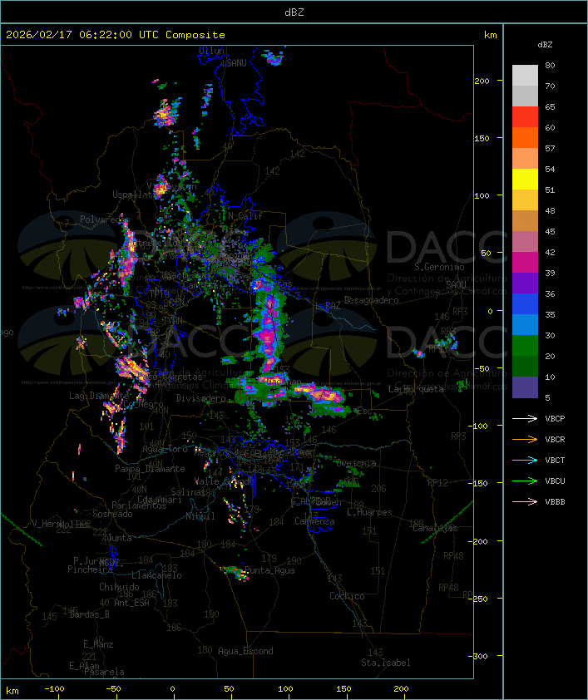This screenshot has height=700, width=588.
Task: Pick the light orange 54–57 dBZ swatch
Action: (525, 159)
